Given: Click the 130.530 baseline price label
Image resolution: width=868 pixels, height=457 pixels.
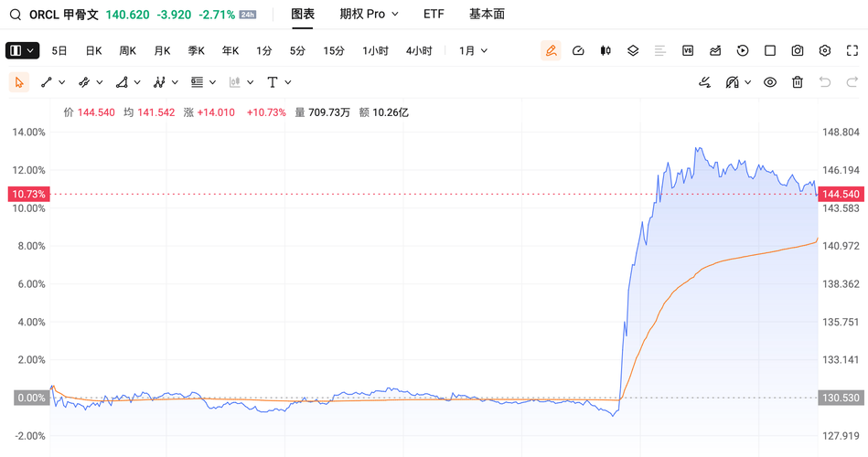Looking at the screenshot, I should tap(841, 398).
